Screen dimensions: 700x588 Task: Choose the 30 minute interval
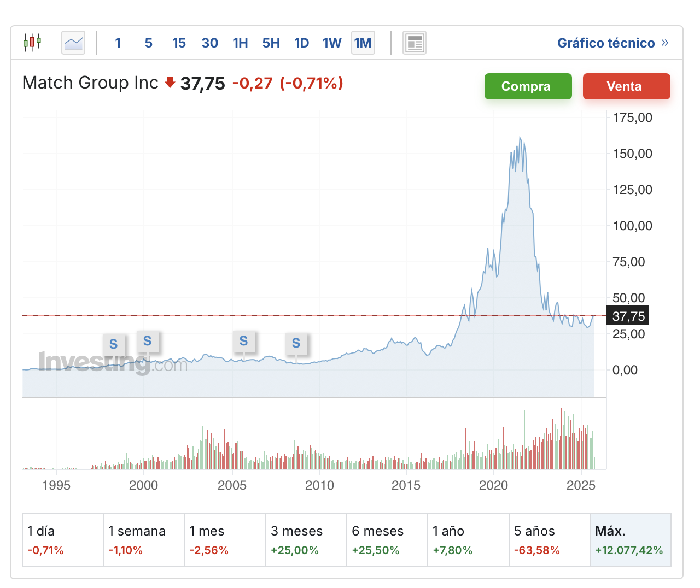point(209,43)
